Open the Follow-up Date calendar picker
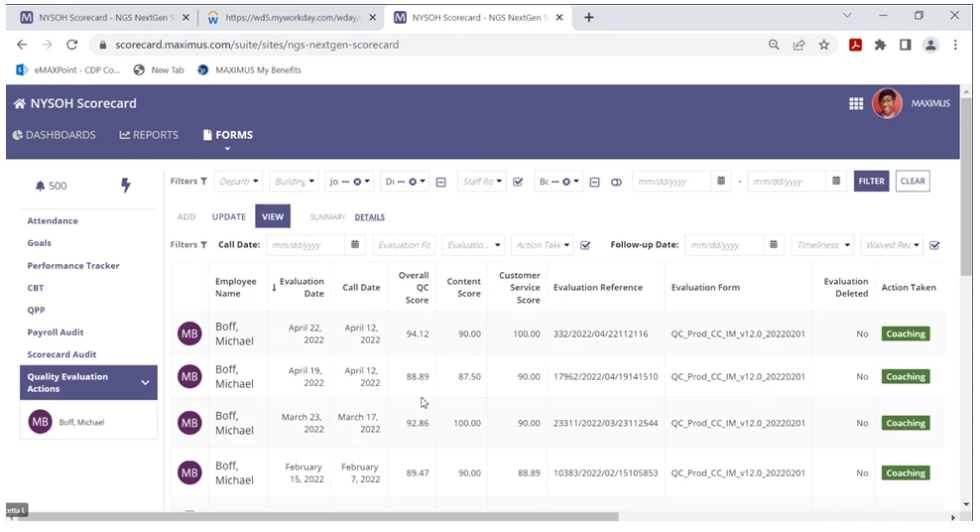Viewport: 980px width, 532px height. tap(773, 244)
